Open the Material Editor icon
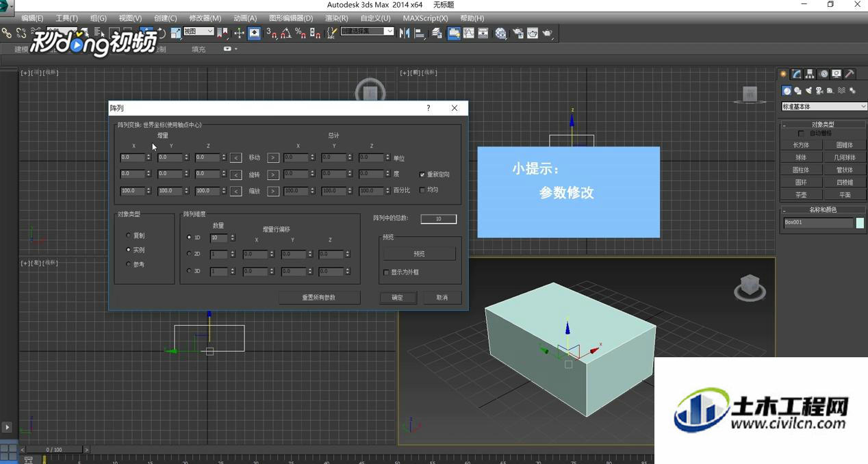Viewport: 868px width, 464px height. click(x=501, y=33)
